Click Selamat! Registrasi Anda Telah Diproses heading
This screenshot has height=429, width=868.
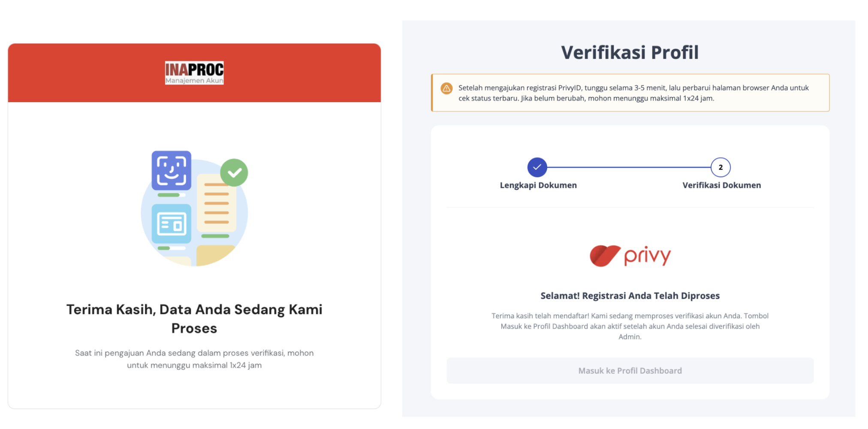(630, 296)
